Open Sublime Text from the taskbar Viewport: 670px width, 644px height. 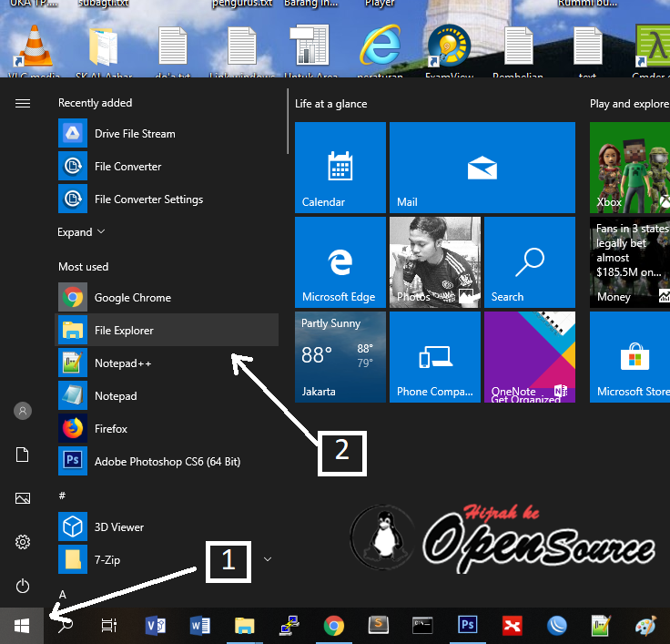coord(379,625)
